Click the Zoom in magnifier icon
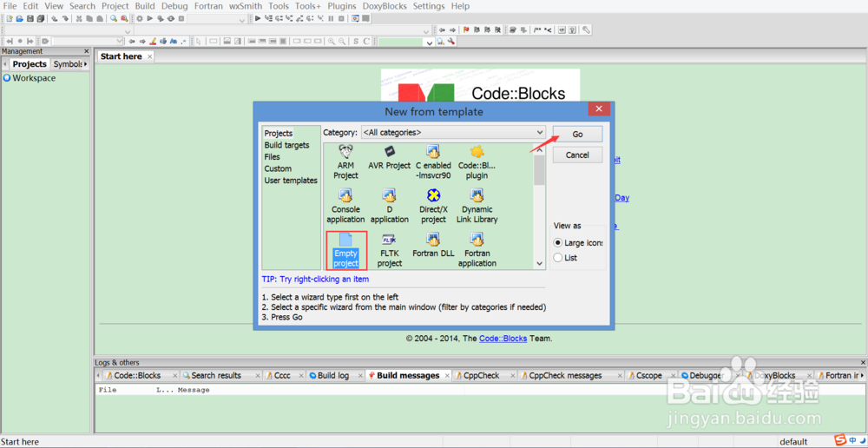Viewport: 868px width, 448px height. coord(331,41)
